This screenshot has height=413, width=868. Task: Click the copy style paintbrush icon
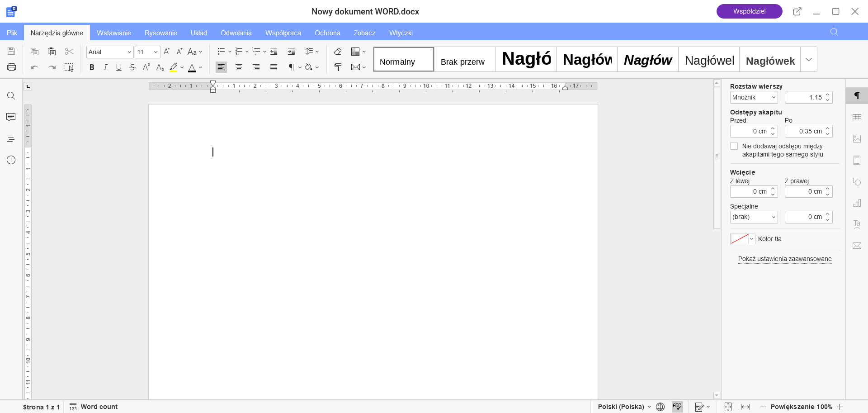(x=338, y=67)
